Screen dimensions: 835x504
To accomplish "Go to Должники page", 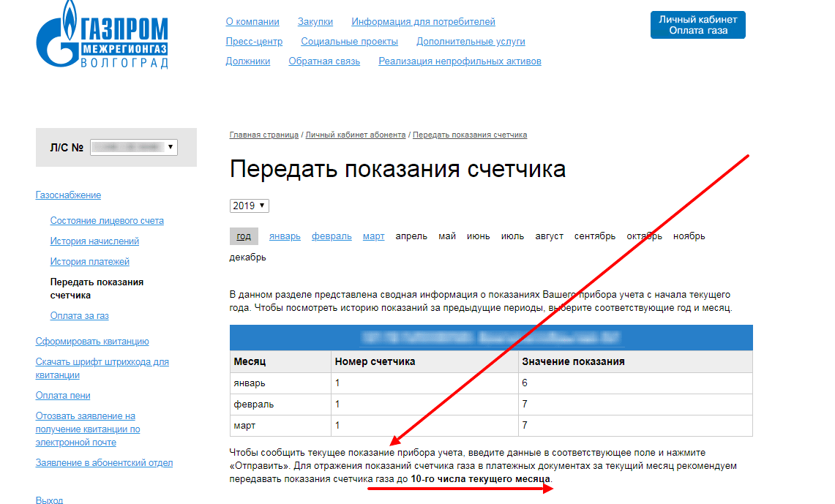I will point(247,61).
